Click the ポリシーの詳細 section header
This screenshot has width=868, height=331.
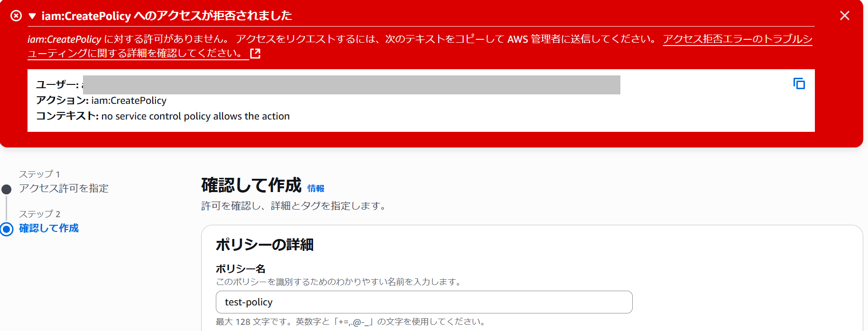tap(264, 245)
